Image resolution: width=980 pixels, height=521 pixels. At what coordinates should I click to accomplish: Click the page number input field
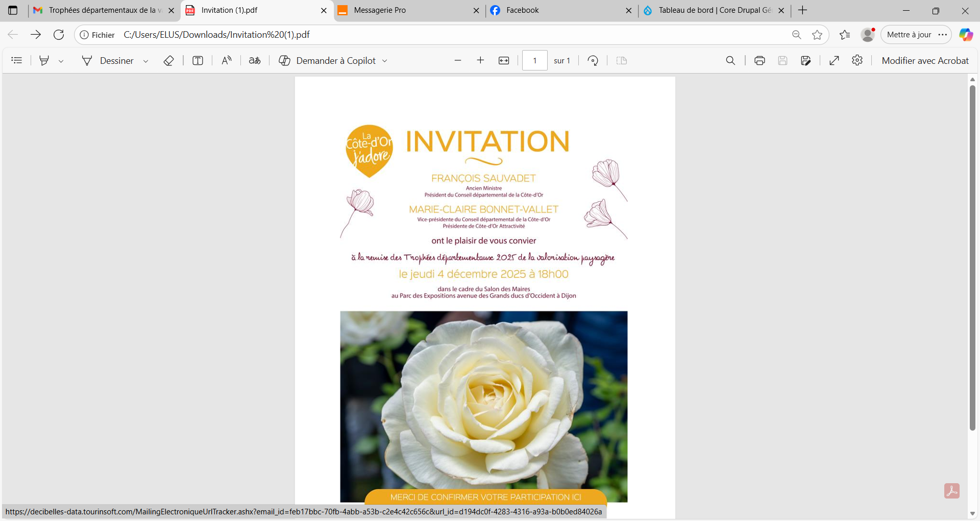pos(535,60)
